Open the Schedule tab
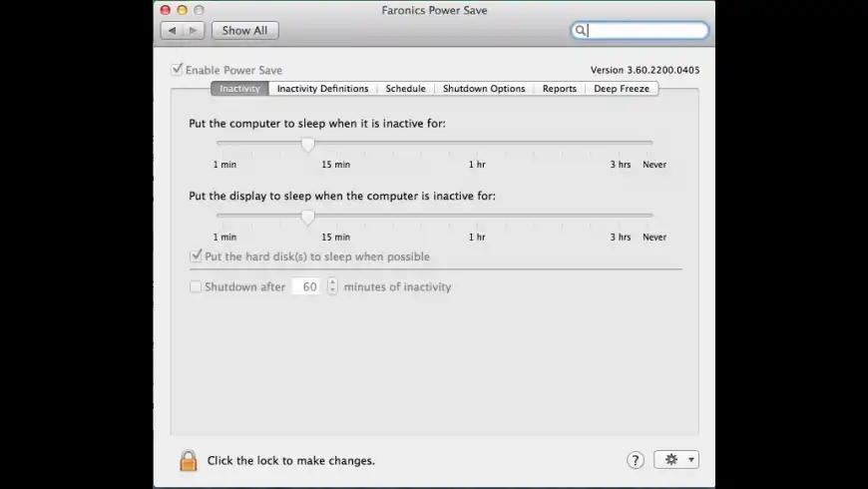 (x=406, y=89)
